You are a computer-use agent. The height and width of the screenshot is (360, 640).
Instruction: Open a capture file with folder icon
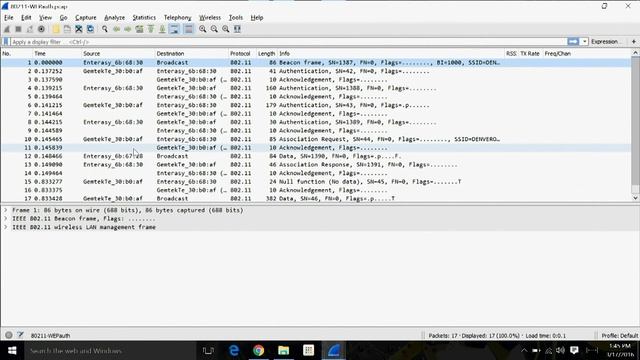[x=56, y=29]
